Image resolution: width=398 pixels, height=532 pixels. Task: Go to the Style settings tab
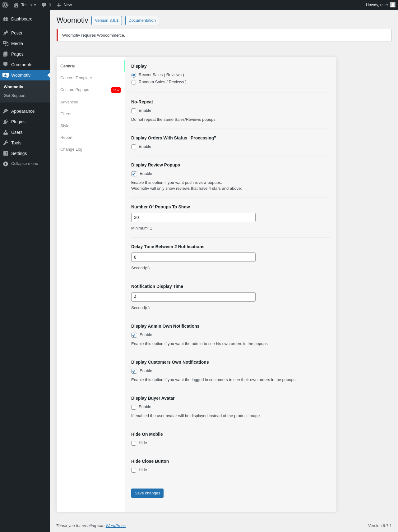click(65, 126)
